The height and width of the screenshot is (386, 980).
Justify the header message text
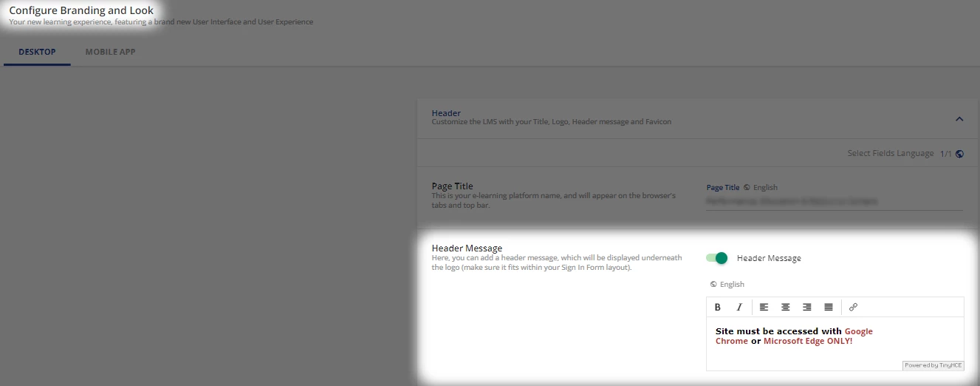(x=829, y=307)
